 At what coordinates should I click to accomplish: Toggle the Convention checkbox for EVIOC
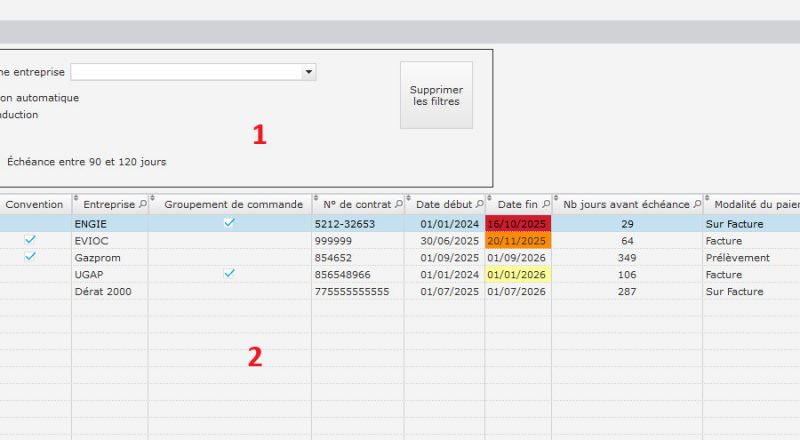click(30, 240)
